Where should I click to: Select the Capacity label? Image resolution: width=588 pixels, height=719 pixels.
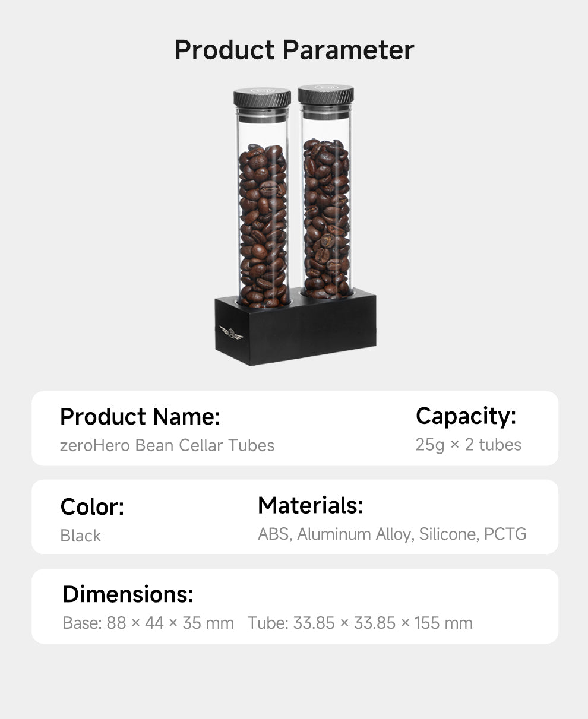pyautogui.click(x=466, y=416)
